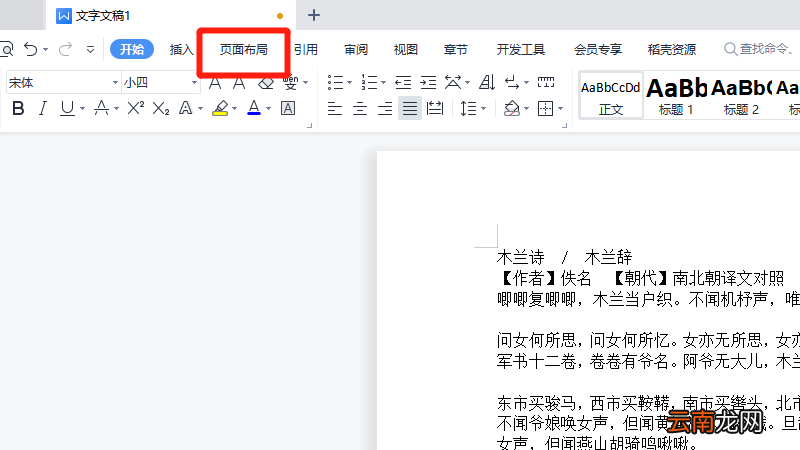The height and width of the screenshot is (450, 800).
Task: Click the 查找命令 search field
Action: point(761,49)
